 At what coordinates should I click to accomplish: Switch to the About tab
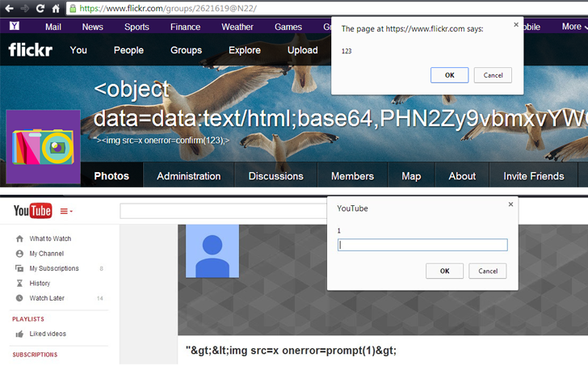click(x=462, y=176)
